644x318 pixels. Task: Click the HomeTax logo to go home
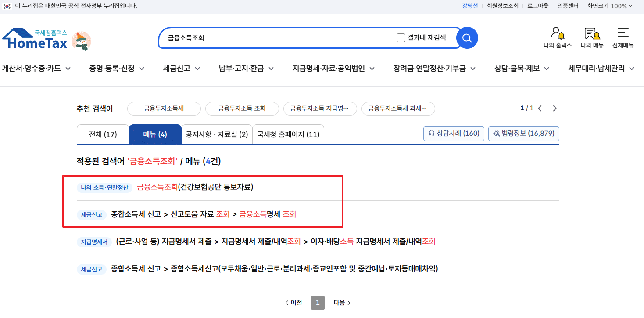tap(37, 39)
